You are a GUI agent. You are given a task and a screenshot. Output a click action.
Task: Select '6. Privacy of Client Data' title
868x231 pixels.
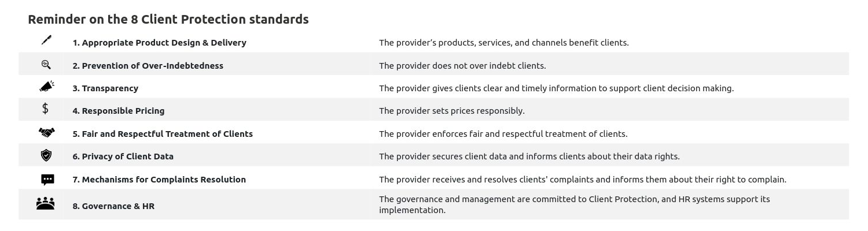click(123, 157)
